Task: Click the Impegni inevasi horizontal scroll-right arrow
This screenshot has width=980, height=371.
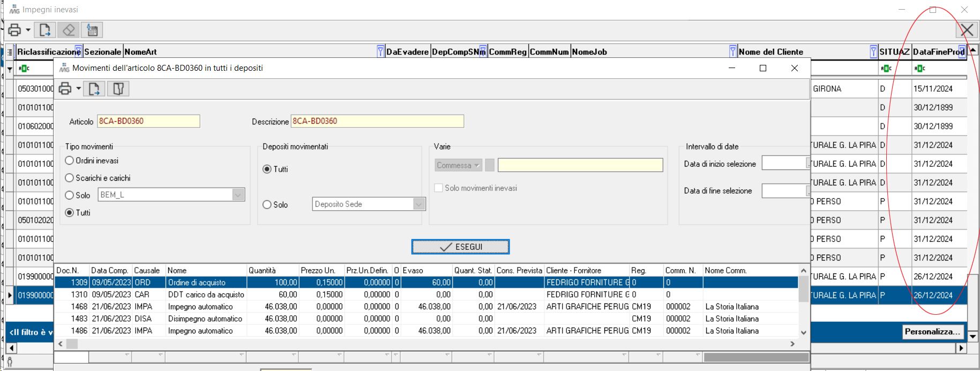Action: pyautogui.click(x=962, y=348)
